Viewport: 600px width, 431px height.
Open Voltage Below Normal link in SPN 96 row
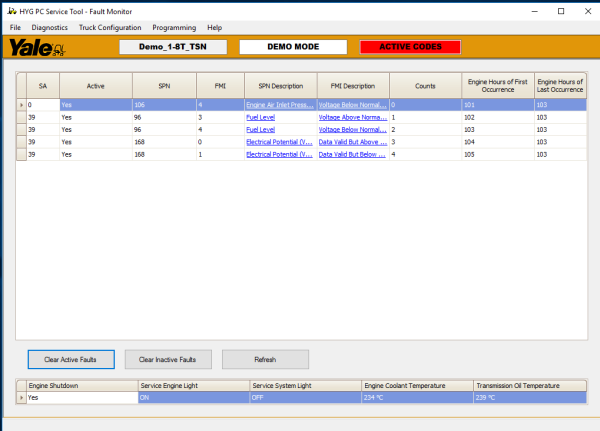[x=352, y=130]
